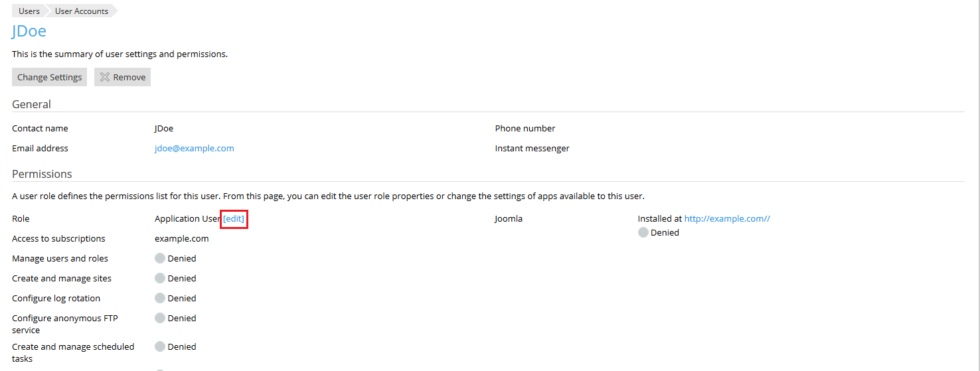The image size is (980, 371).
Task: Click the General section heading
Action: coord(31,104)
